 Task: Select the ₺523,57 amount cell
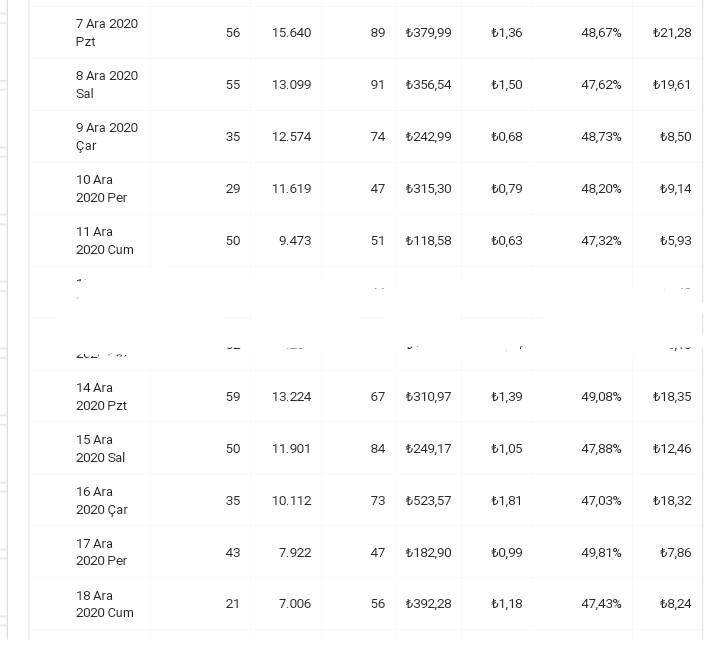(428, 500)
